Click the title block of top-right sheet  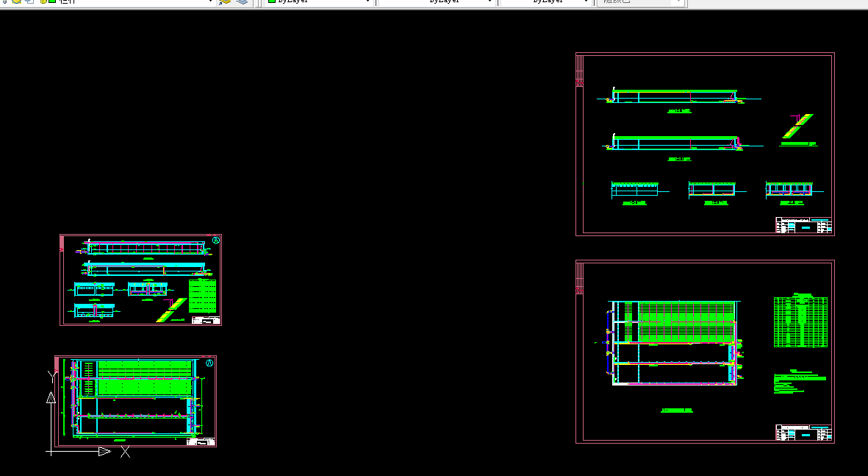pyautogui.click(x=804, y=225)
